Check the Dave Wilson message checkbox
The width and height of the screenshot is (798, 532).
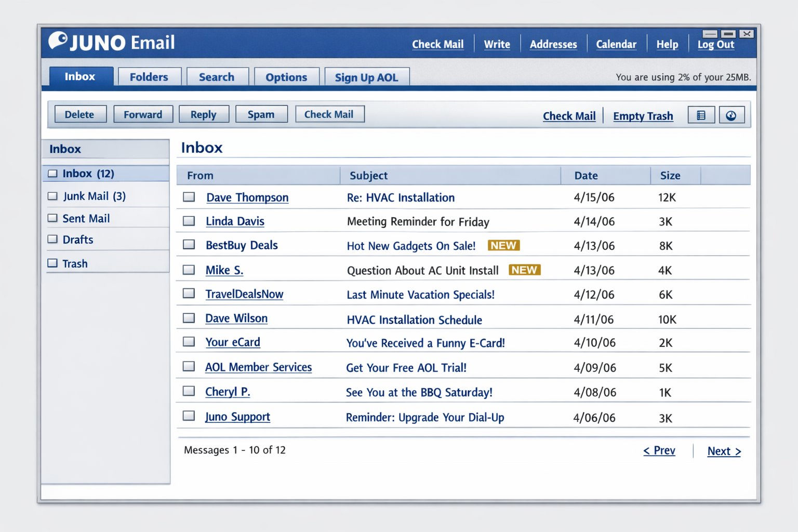[x=189, y=318]
